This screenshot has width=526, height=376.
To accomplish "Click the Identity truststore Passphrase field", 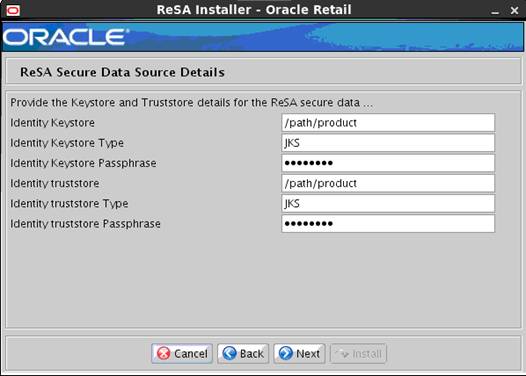I will (x=388, y=223).
